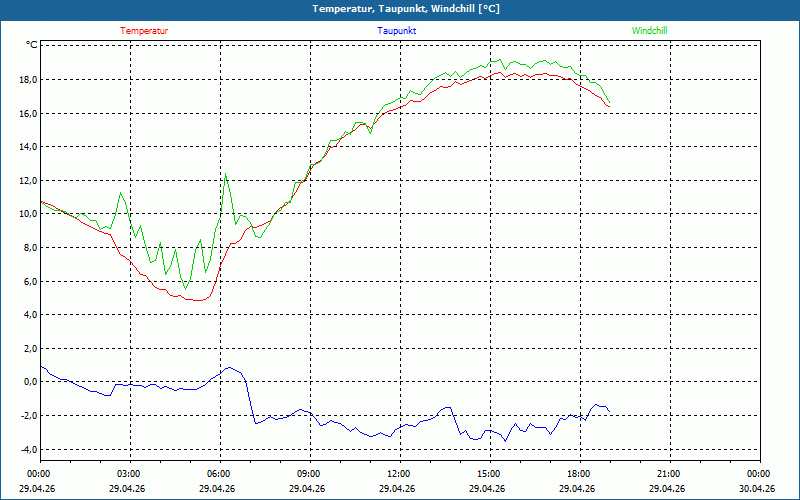Click the red Temperatur minimum before 06:00
Screen dimensions: 800x500
pos(199,300)
